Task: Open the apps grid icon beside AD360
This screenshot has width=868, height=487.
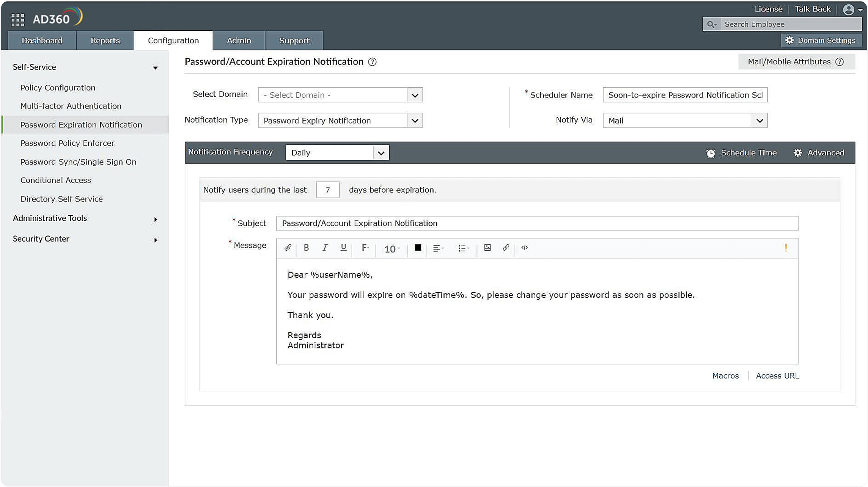Action: pos(17,20)
